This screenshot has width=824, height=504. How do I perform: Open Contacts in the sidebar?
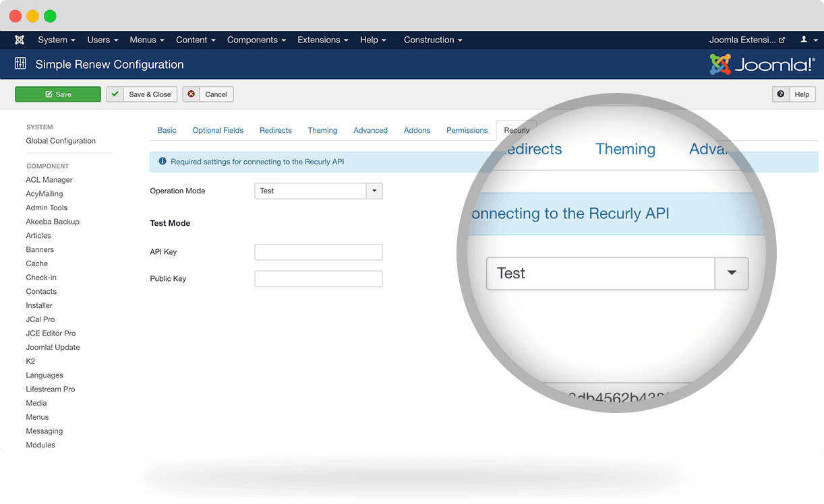point(41,292)
